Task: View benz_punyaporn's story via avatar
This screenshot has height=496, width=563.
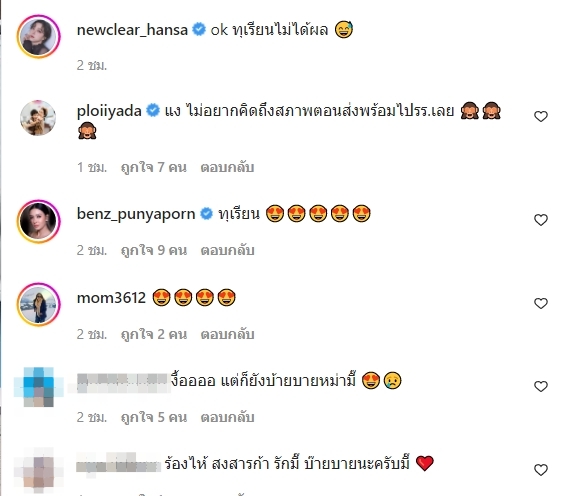Action: 38,222
